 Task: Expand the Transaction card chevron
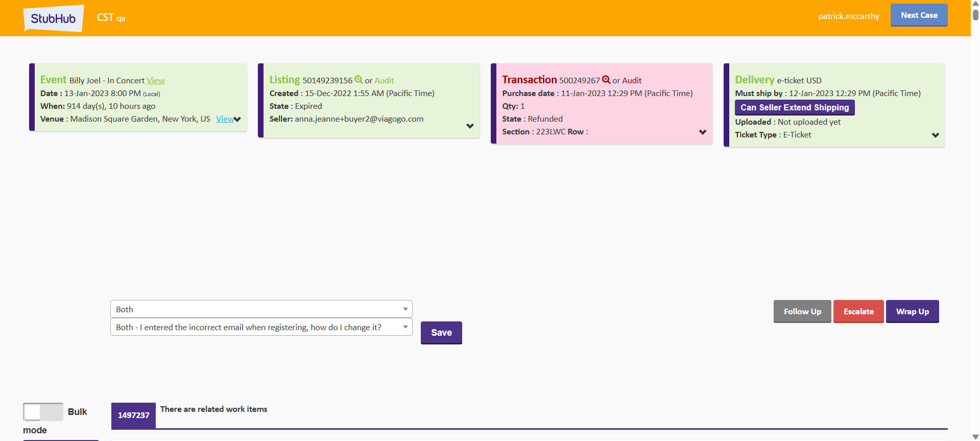(703, 132)
